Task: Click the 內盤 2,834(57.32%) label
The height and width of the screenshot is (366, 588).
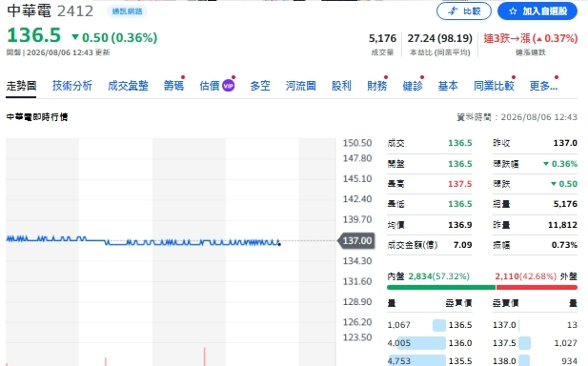Action: pos(428,276)
